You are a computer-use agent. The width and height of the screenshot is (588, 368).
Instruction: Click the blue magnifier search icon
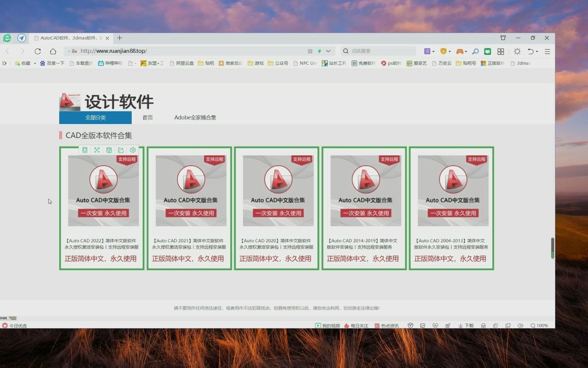pos(475,51)
